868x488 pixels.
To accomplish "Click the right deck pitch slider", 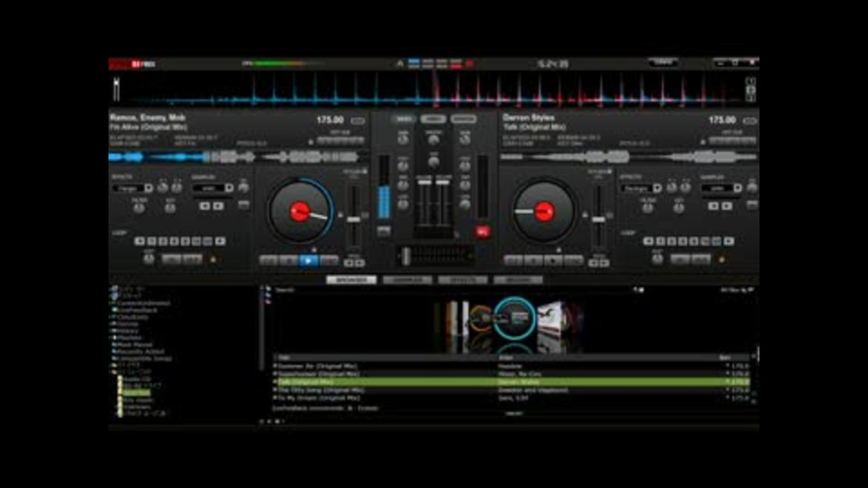I will [599, 220].
